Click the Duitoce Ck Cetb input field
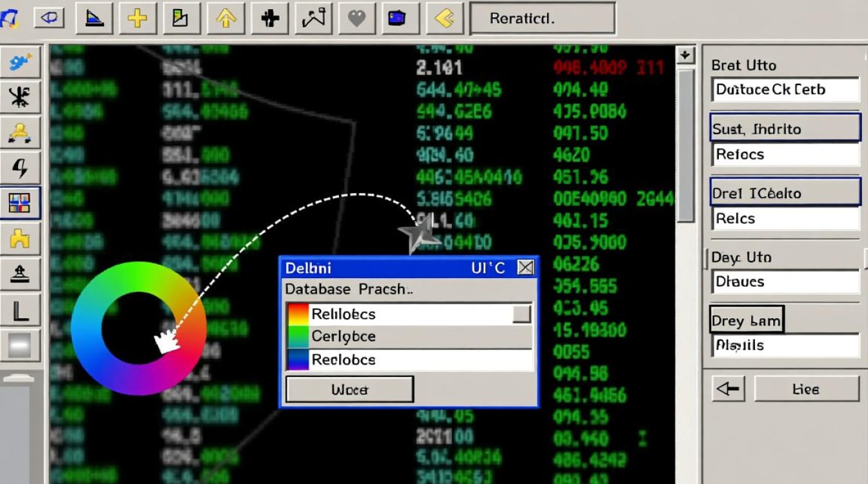 click(x=785, y=90)
